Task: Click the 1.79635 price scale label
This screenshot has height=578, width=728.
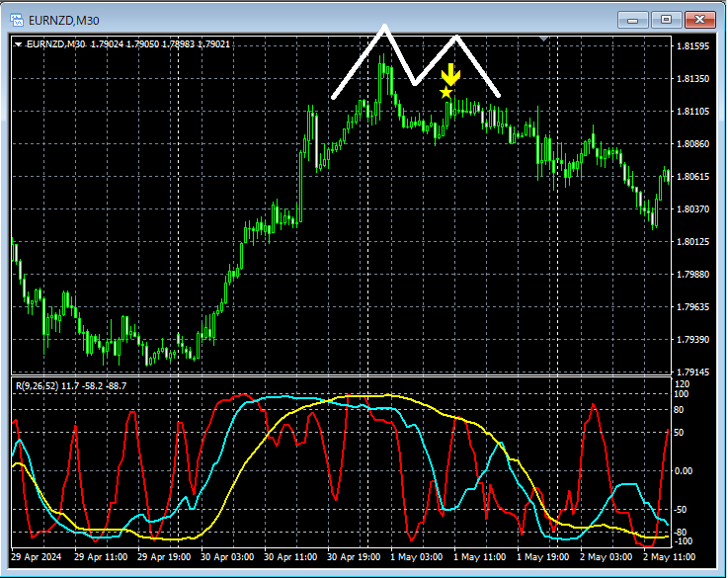Action: pos(692,307)
